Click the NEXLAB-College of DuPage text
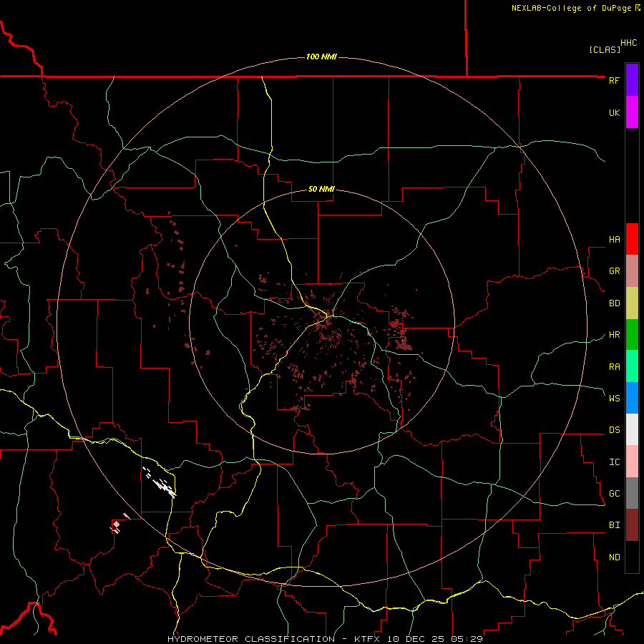Screen dimensions: 644x644 (x=571, y=8)
